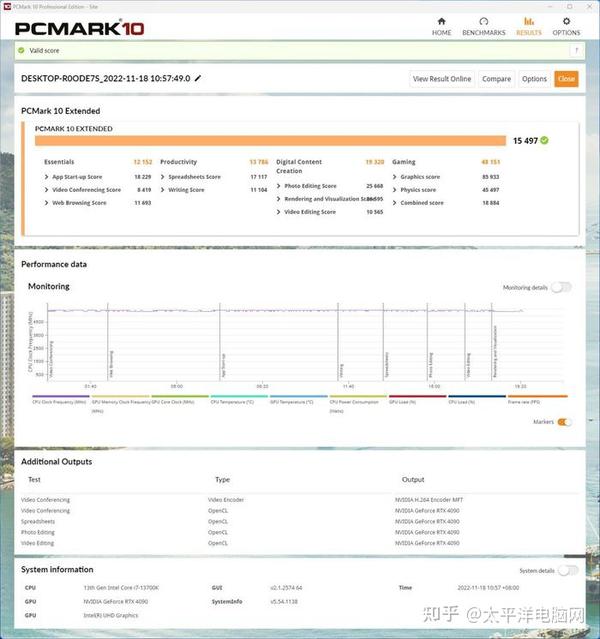Screen dimensions: 600x639
Task: Click the PCMark 10 logo
Action: click(x=79, y=28)
